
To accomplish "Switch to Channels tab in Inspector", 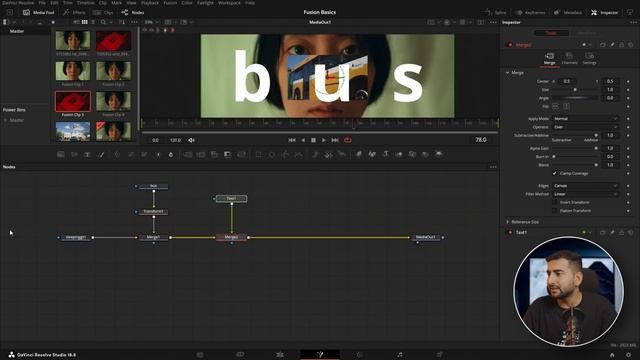I will pyautogui.click(x=569, y=58).
